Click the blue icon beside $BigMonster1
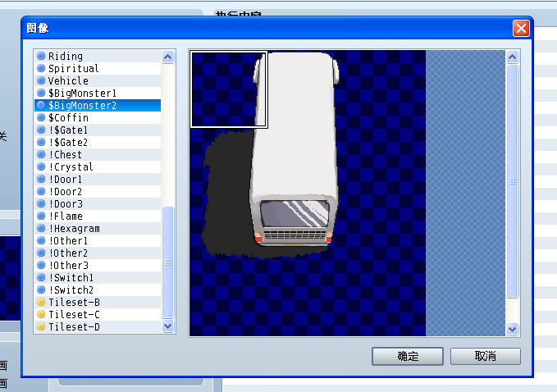557x392 pixels. coord(41,93)
